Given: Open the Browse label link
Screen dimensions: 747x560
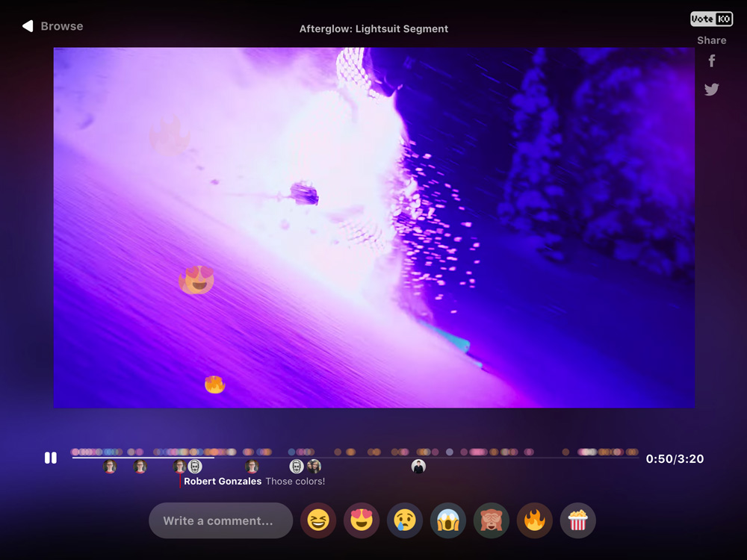Looking at the screenshot, I should pyautogui.click(x=62, y=26).
